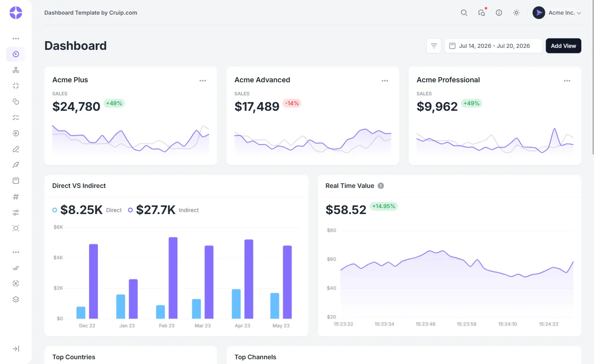Click the Apr 23 purple Indirect bar
The image size is (594, 364).
pyautogui.click(x=249, y=279)
